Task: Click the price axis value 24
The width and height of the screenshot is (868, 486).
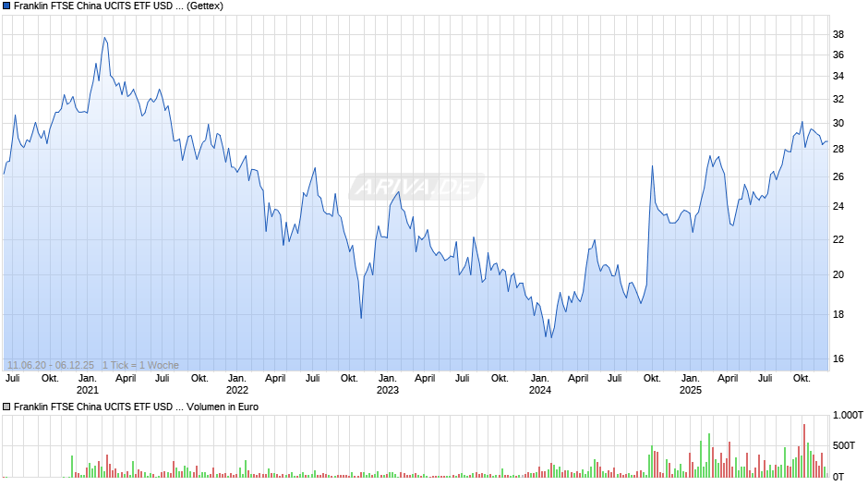Action: 838,206
